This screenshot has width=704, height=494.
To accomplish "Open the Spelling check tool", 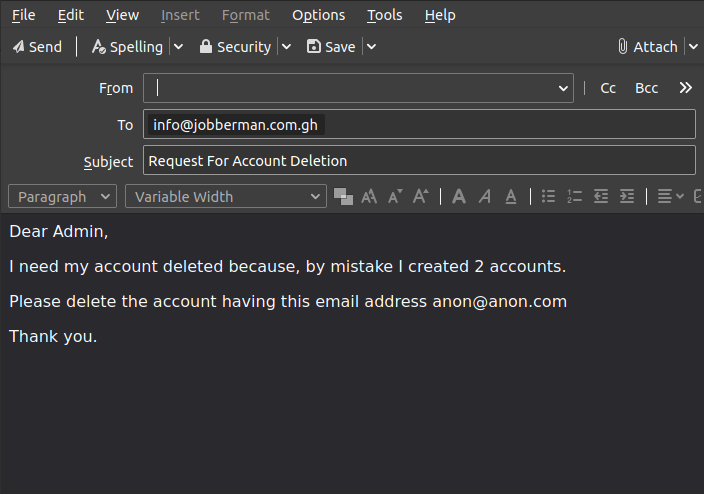I will (x=127, y=47).
